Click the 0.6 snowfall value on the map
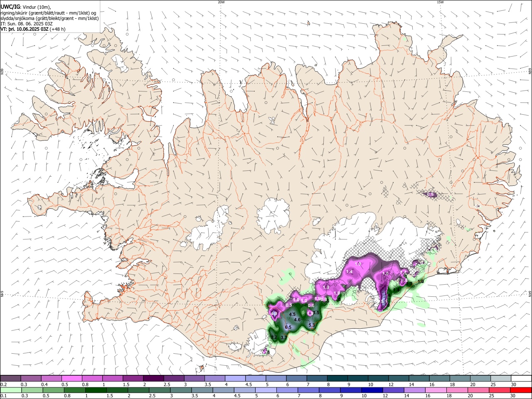532x399 pixels. (x=310, y=305)
